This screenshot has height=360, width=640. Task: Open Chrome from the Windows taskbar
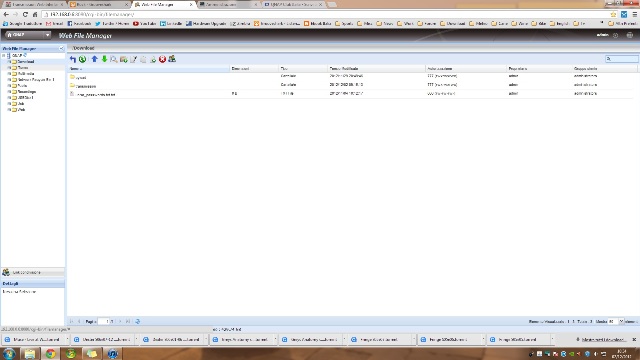(x=51, y=353)
